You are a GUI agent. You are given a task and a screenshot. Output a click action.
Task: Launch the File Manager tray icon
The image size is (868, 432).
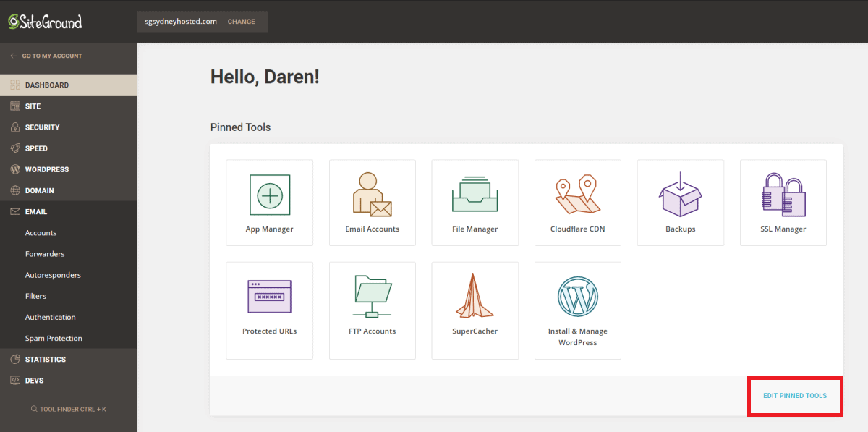pos(475,194)
